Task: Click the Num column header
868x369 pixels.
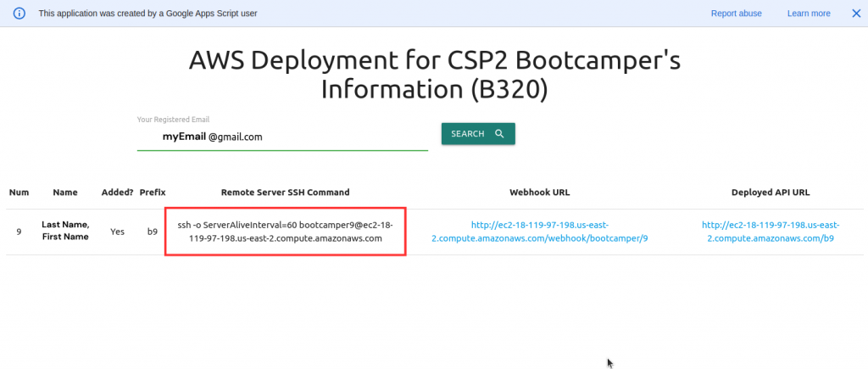Action: (x=19, y=193)
